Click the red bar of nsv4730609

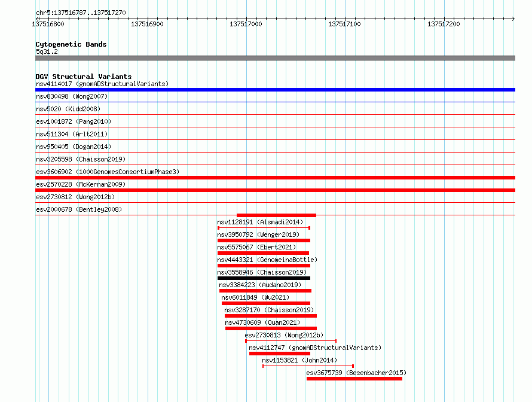(x=271, y=328)
